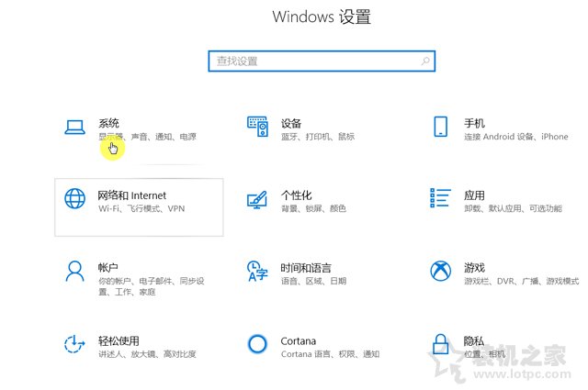Click the paintbrush icon for 个性化
This screenshot has width=588, height=390.
click(x=257, y=200)
